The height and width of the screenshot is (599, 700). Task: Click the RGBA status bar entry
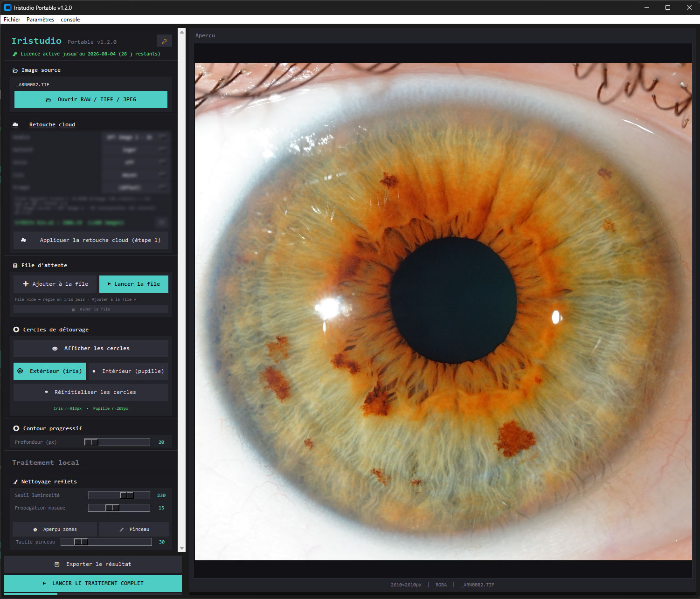tap(441, 585)
